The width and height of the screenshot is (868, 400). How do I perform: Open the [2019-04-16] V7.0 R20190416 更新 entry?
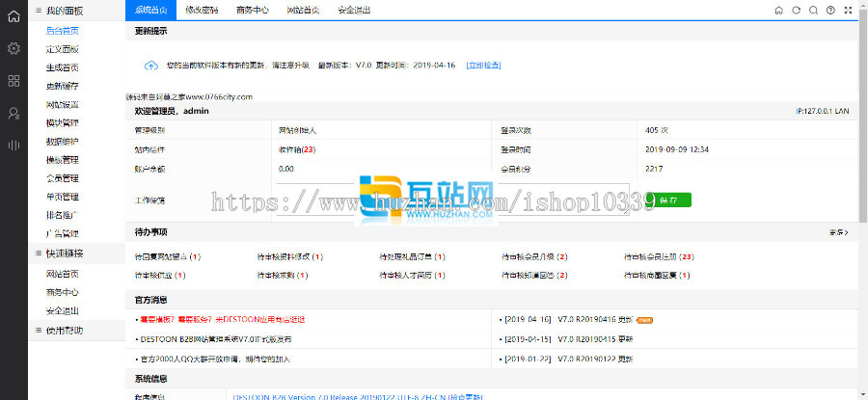[x=568, y=319]
